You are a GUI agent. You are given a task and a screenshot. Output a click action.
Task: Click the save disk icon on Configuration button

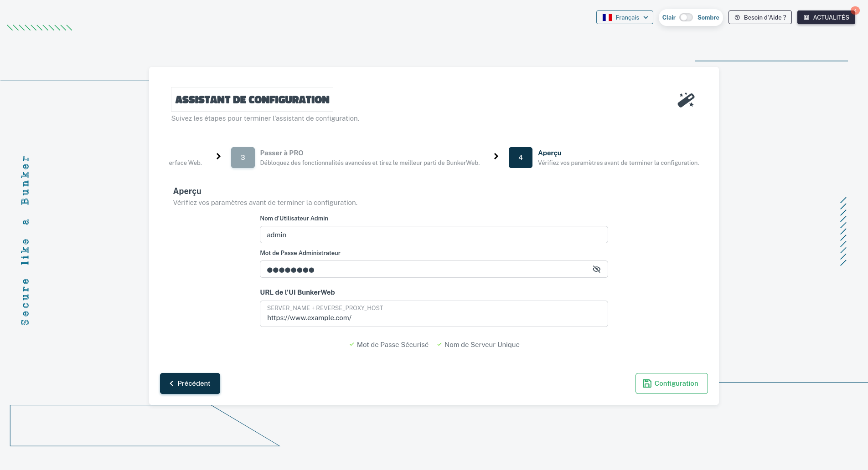[647, 383]
